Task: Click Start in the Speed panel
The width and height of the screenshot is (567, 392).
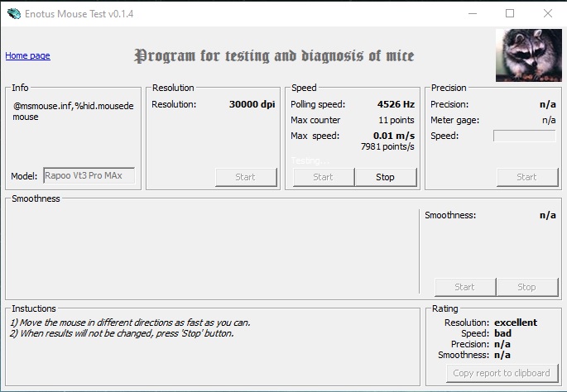Action: click(x=324, y=177)
